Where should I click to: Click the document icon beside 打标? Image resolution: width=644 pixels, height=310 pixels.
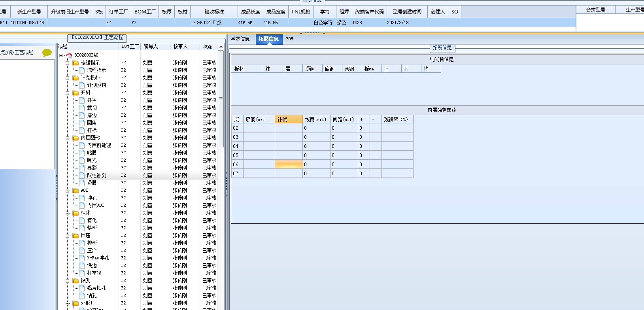pyautogui.click(x=82, y=130)
